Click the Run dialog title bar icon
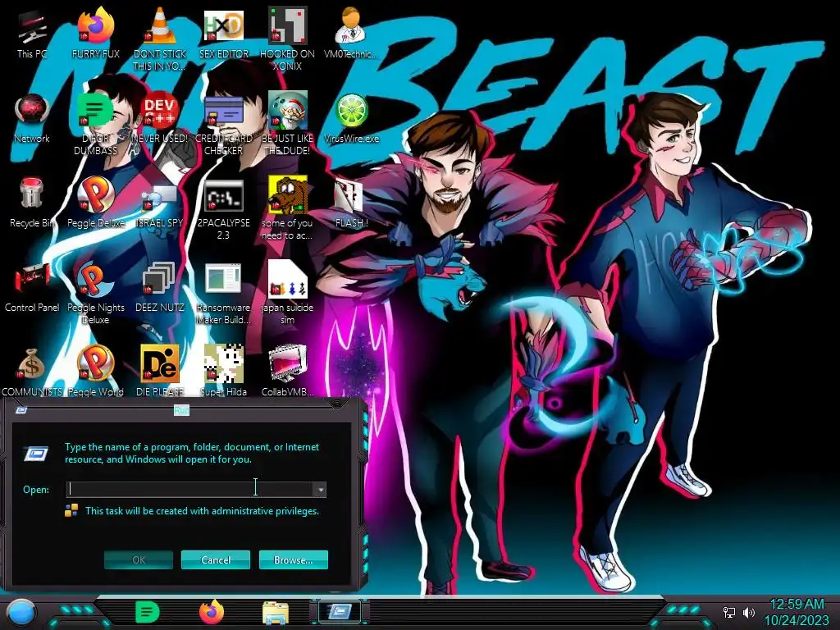The height and width of the screenshot is (630, 840). click(x=21, y=410)
